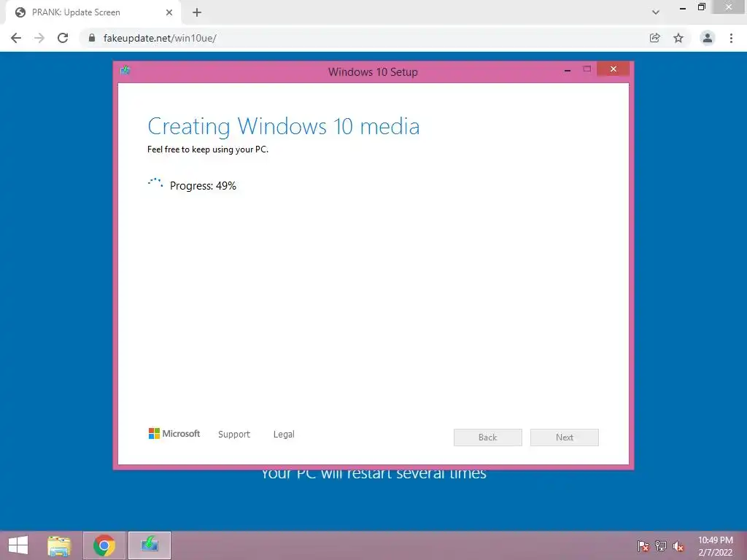The height and width of the screenshot is (560, 747).
Task: Click the browser forward arrow
Action: (x=39, y=38)
